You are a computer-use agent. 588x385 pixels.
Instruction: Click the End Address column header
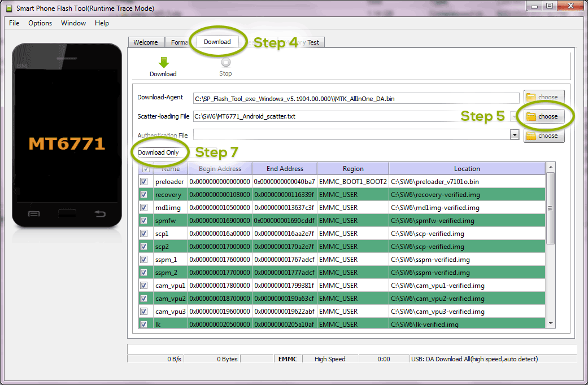(x=285, y=169)
